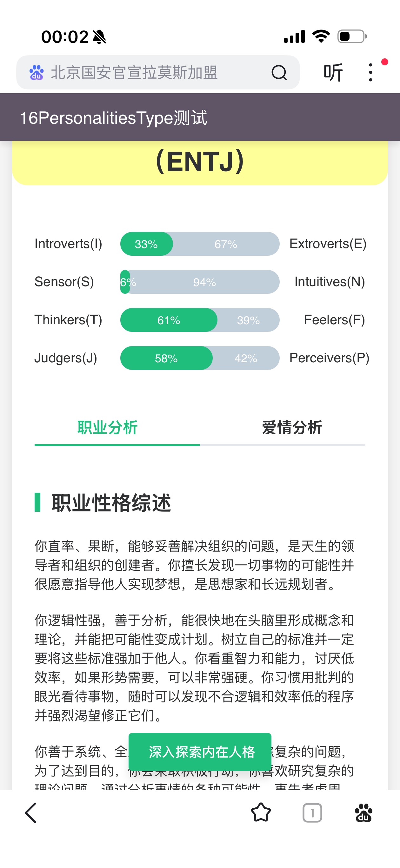Go back with the left arrow
The width and height of the screenshot is (400, 868).
click(x=31, y=813)
